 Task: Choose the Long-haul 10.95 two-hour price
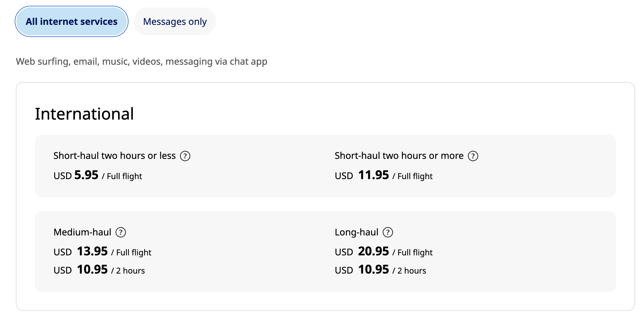pyautogui.click(x=373, y=270)
